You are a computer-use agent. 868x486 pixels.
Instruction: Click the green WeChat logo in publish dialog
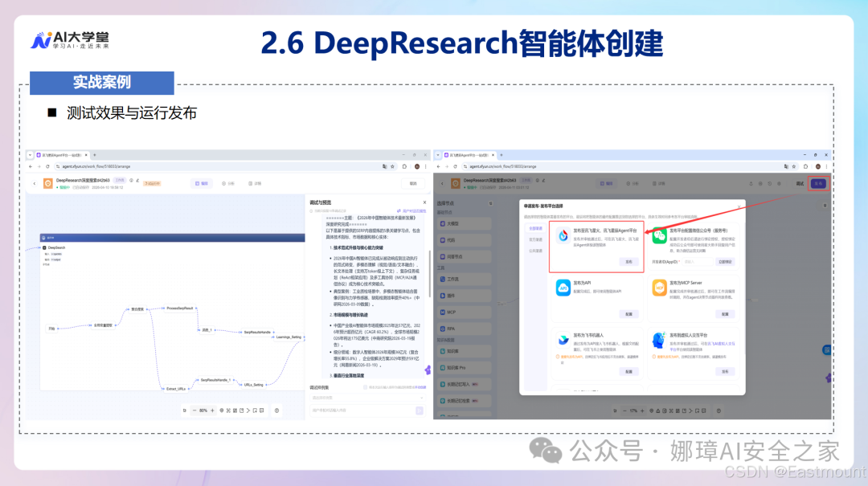[x=659, y=235]
